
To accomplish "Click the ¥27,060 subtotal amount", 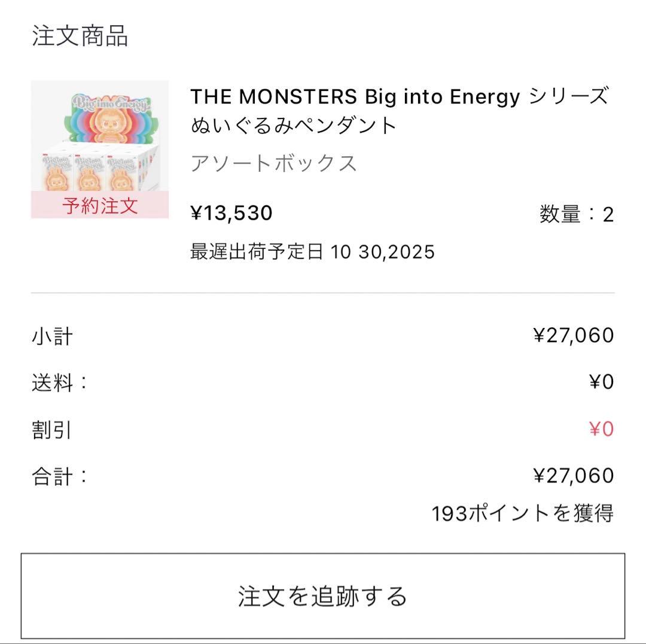I will click(574, 335).
